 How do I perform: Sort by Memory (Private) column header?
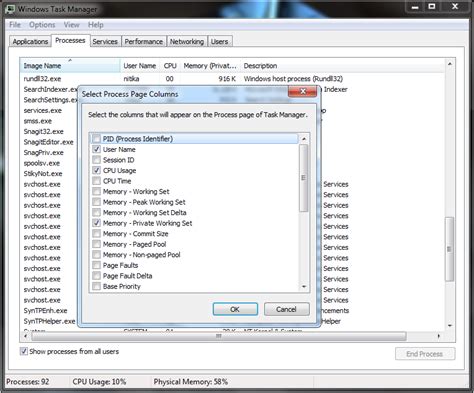pos(210,66)
